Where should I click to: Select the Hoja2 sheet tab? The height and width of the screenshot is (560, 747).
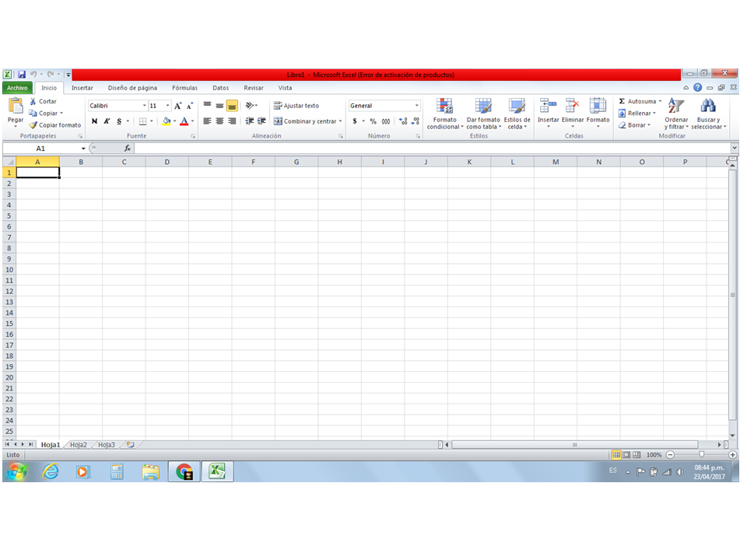78,445
